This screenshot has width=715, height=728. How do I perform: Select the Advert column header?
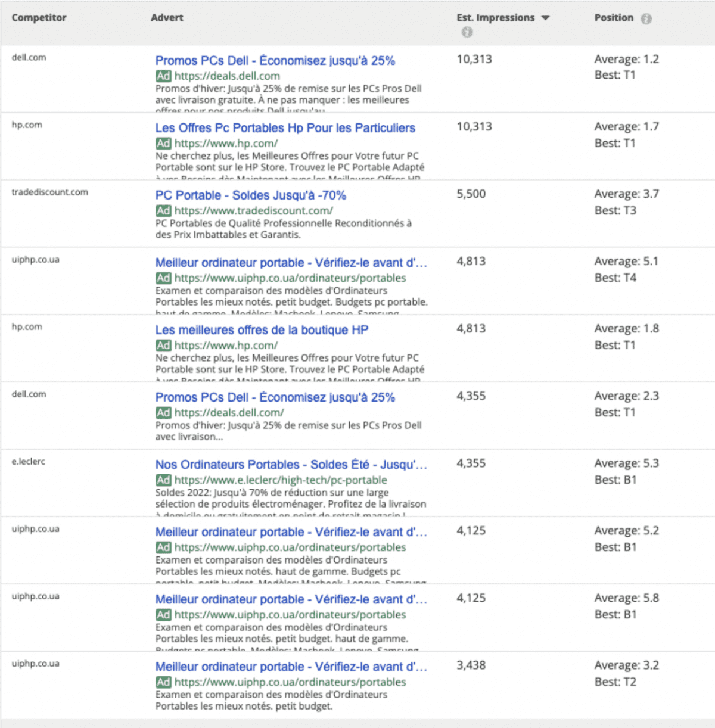click(x=167, y=18)
